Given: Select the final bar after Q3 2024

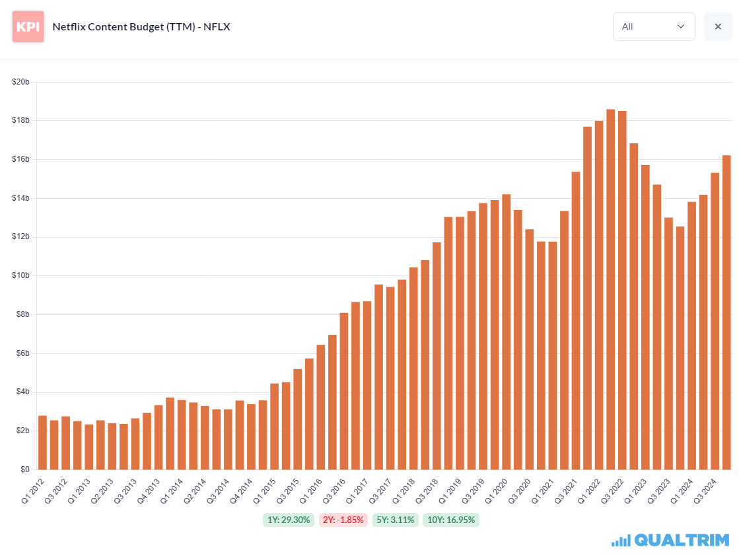Looking at the screenshot, I should 726,312.
